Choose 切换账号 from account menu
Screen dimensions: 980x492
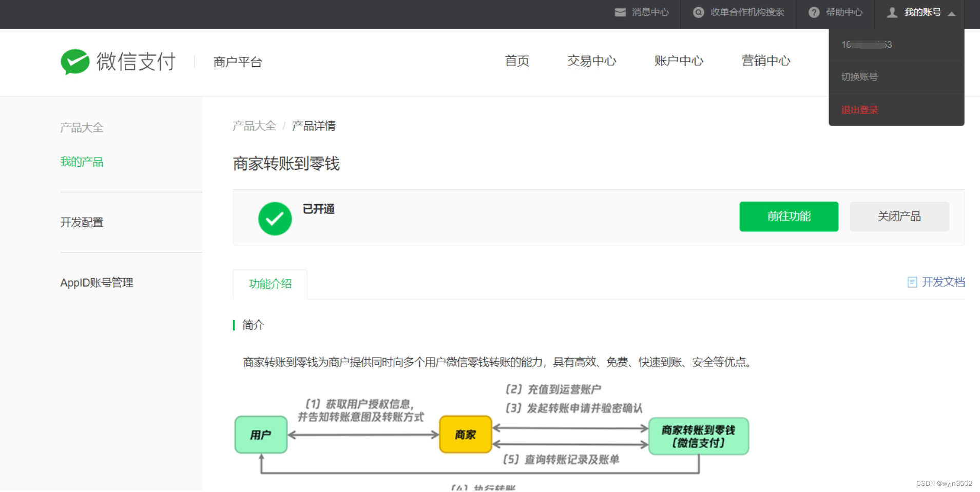(x=859, y=77)
